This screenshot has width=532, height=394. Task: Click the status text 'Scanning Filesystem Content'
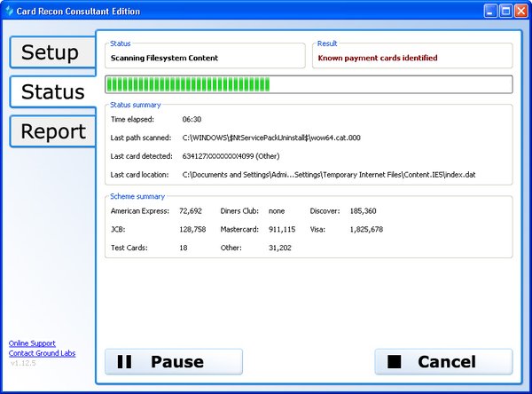click(164, 58)
